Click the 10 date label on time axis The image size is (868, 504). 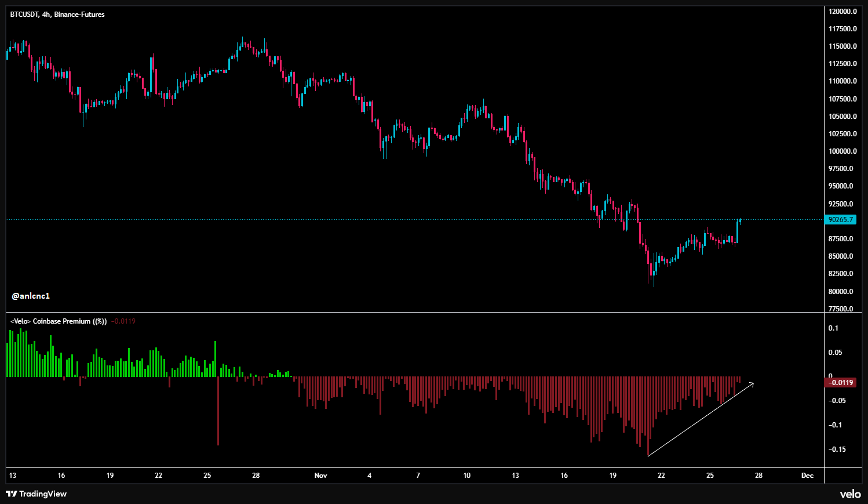point(467,476)
